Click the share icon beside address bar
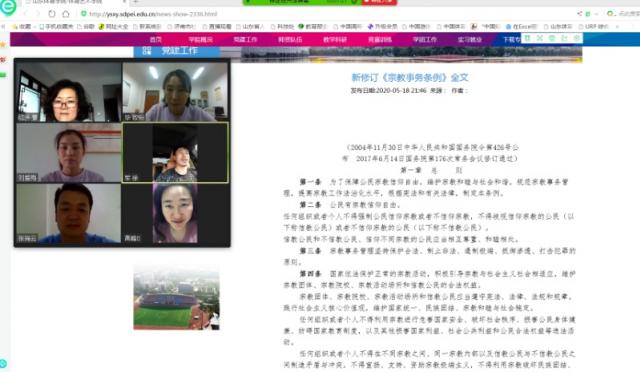Image resolution: width=640 pixels, height=372 pixels. 580,14
